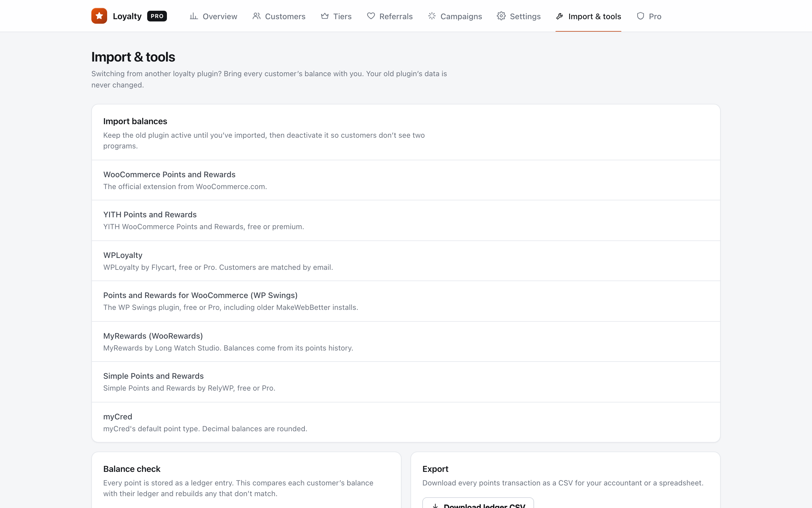This screenshot has height=508, width=812.
Task: Click 'YITH WooCommerce Points and Rewards, free or premium' text
Action: click(203, 226)
